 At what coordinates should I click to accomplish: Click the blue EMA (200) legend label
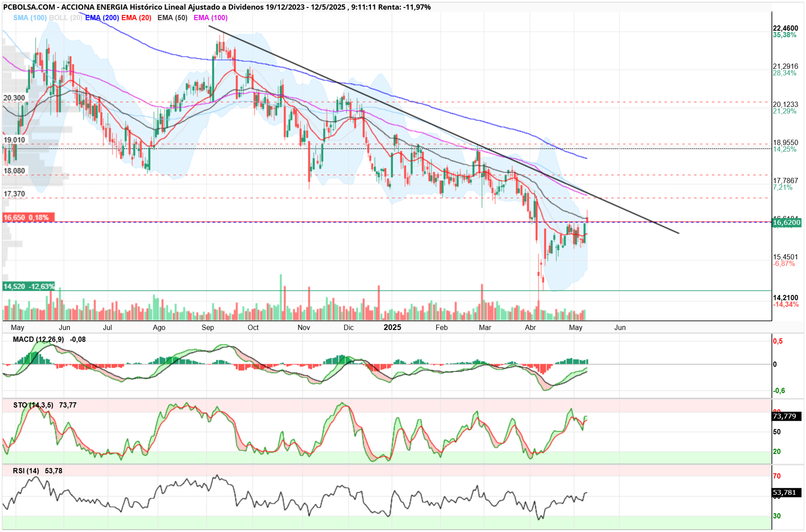pos(102,18)
